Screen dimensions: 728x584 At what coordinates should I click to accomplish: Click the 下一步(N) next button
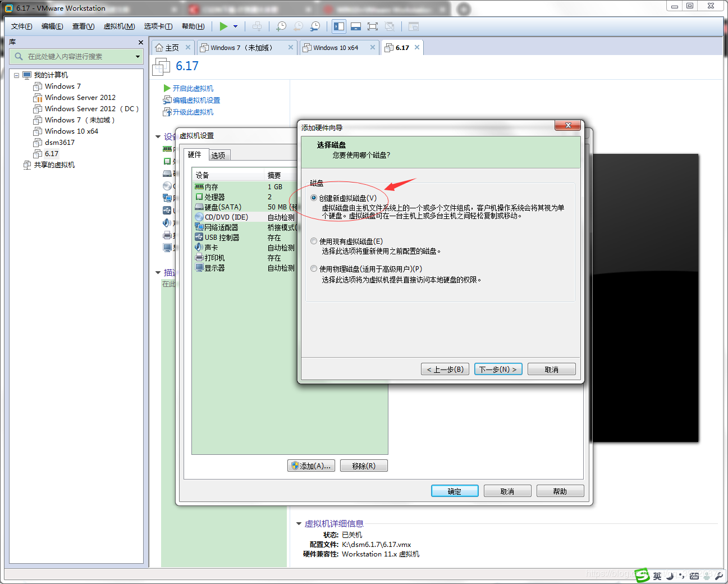pyautogui.click(x=498, y=369)
